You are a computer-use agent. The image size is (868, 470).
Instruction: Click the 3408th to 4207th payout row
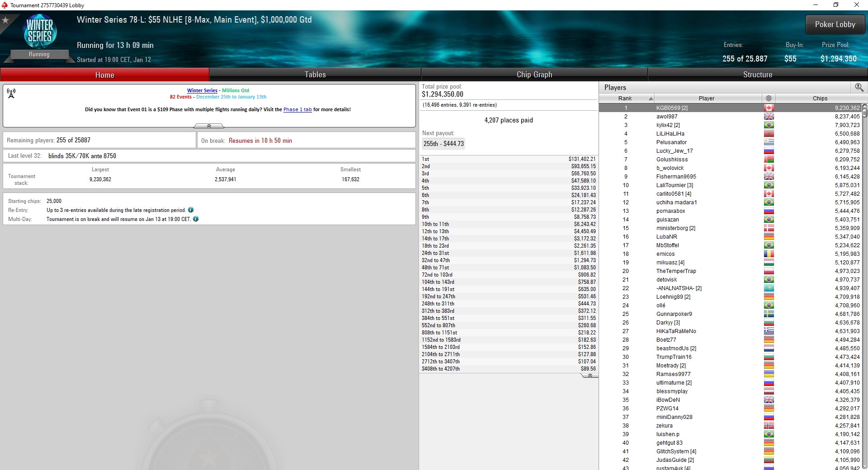click(x=509, y=369)
